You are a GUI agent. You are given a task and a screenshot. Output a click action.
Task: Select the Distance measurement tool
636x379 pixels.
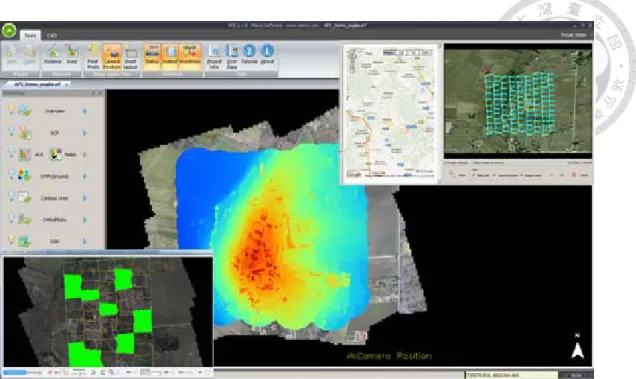coord(52,55)
